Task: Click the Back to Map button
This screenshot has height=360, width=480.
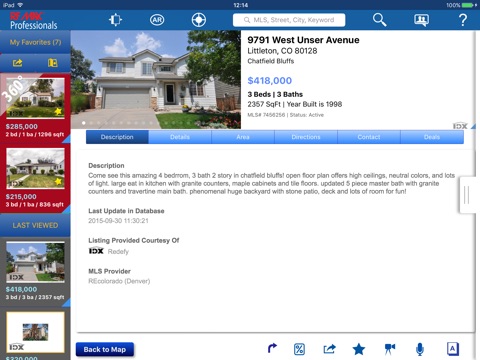Action: [105, 350]
